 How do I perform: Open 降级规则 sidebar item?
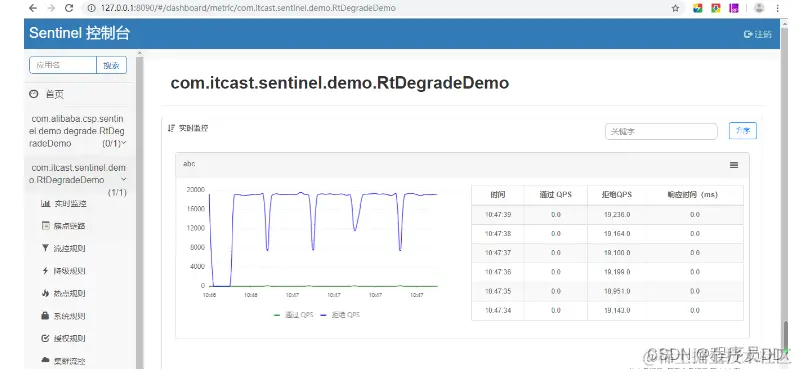70,271
